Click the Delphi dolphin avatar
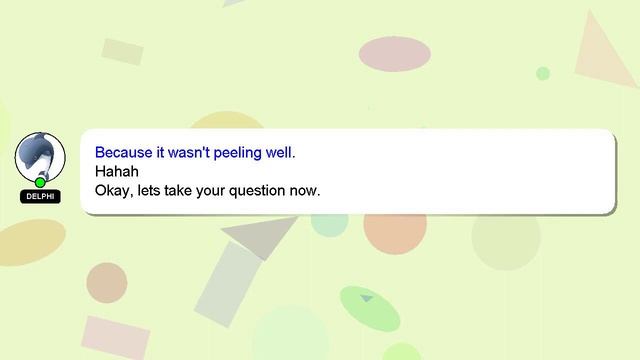 pyautogui.click(x=40, y=157)
